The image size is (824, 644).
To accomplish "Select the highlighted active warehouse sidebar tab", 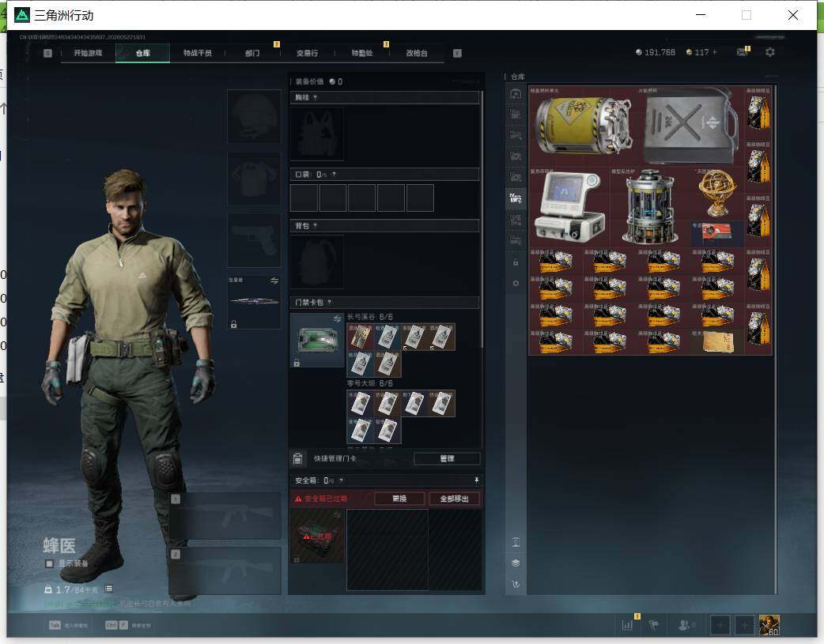I will point(516,198).
